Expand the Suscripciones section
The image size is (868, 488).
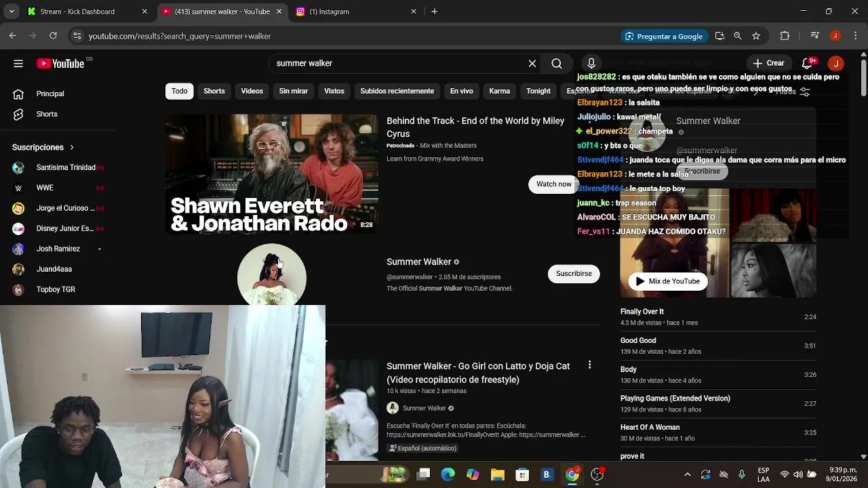[43, 147]
